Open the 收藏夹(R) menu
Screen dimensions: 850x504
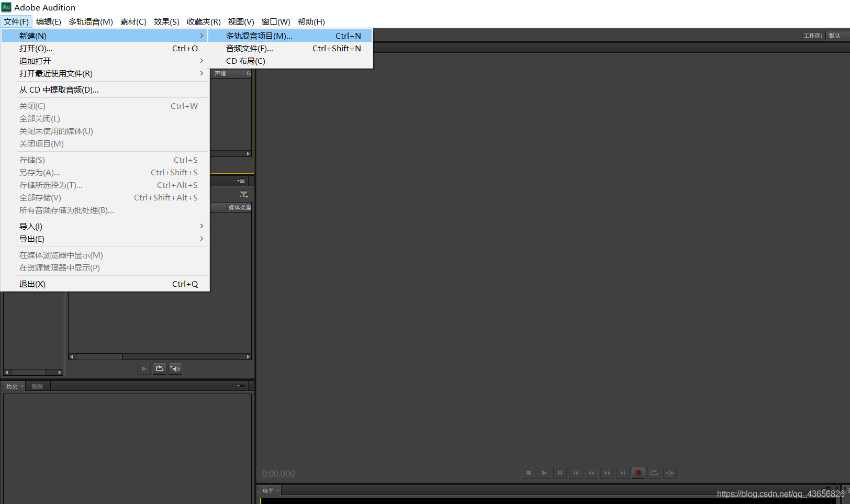[x=204, y=21]
